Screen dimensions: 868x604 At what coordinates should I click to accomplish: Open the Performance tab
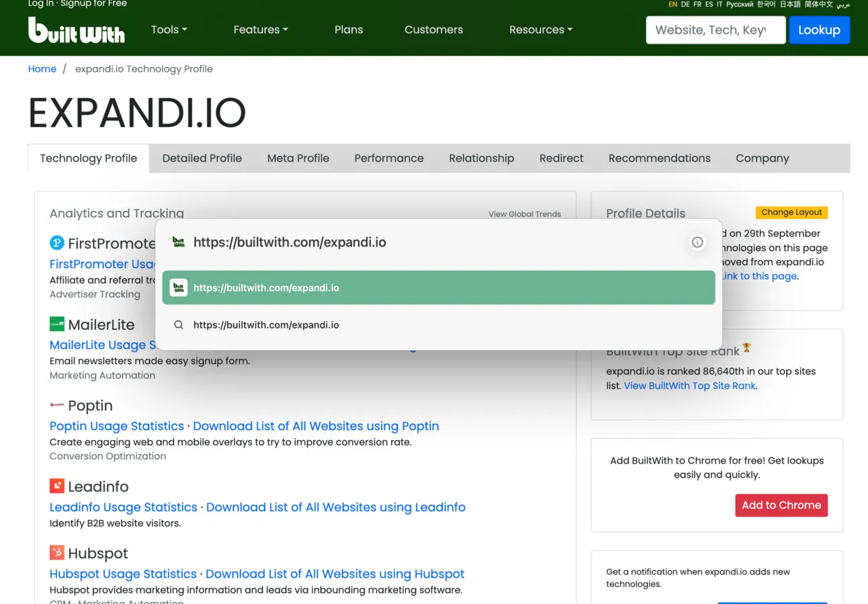click(x=389, y=159)
